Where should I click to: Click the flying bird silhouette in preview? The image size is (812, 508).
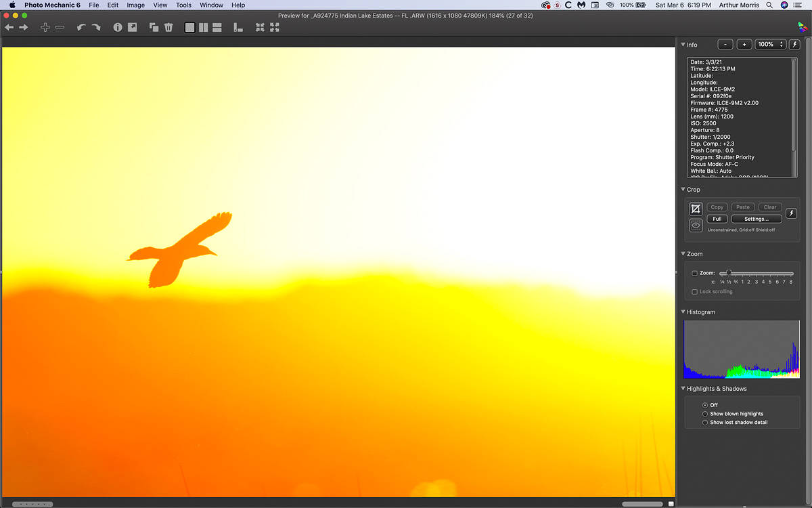(180, 250)
